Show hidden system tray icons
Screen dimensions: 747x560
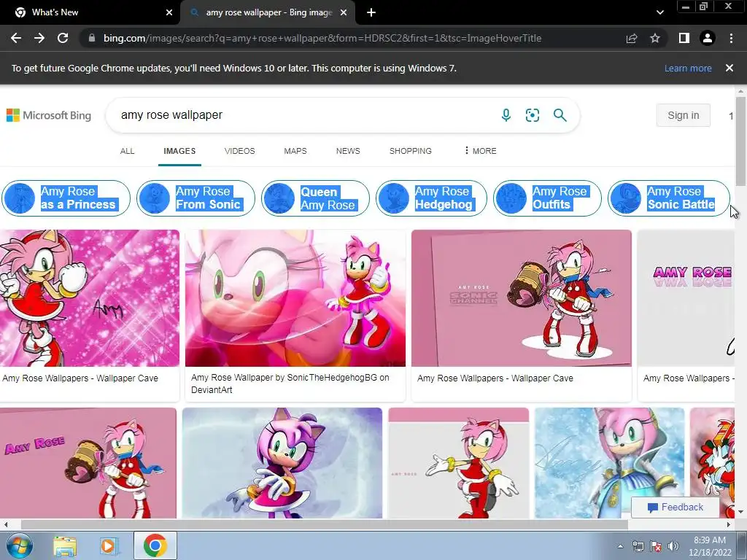pyautogui.click(x=620, y=546)
